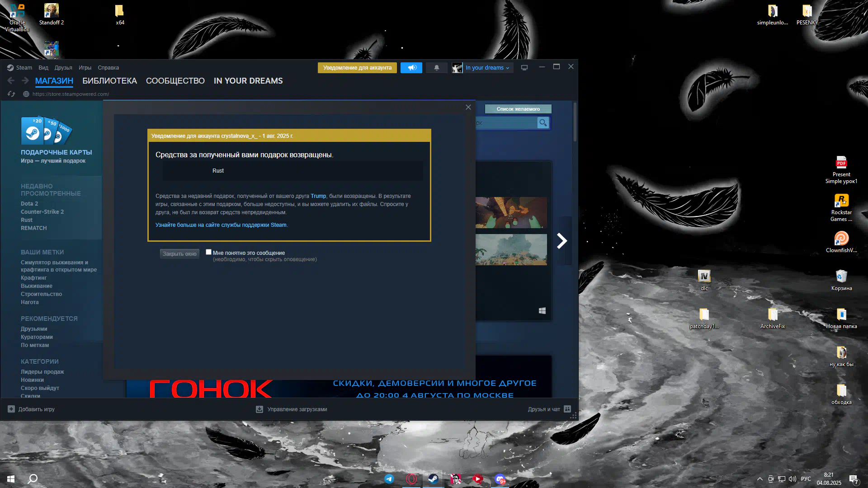
Task: Click the Add a Game plus icon
Action: [11, 409]
